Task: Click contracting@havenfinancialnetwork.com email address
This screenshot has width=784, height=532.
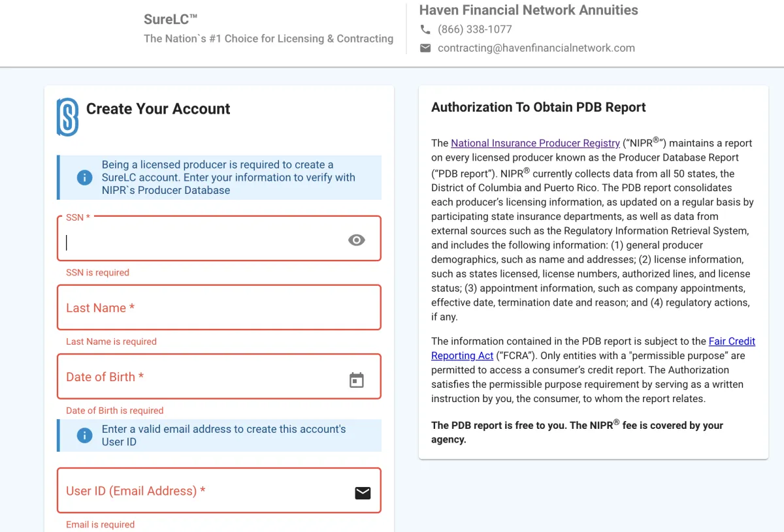Action: point(536,48)
